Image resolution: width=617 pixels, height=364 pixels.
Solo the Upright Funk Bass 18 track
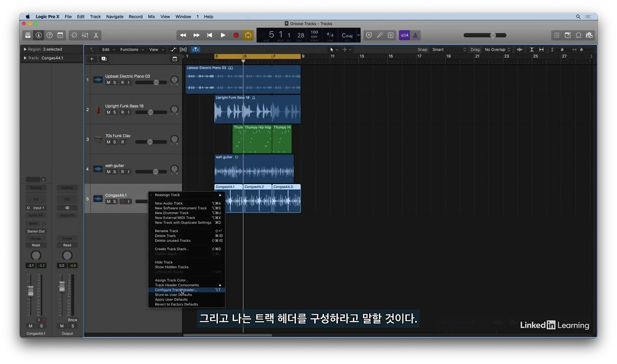click(115, 112)
